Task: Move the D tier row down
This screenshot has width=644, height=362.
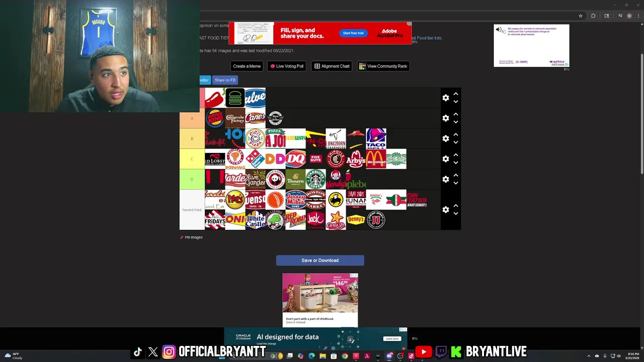Action: pyautogui.click(x=456, y=183)
